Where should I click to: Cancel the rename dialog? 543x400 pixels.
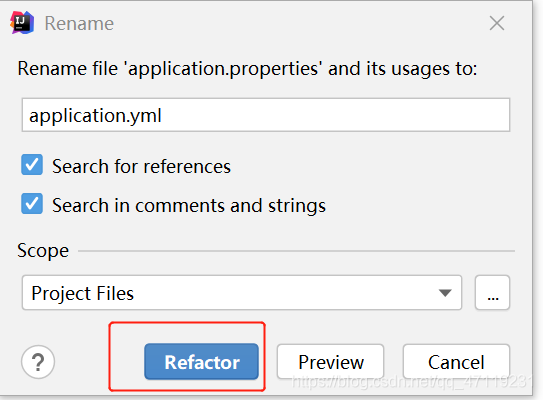pos(456,362)
